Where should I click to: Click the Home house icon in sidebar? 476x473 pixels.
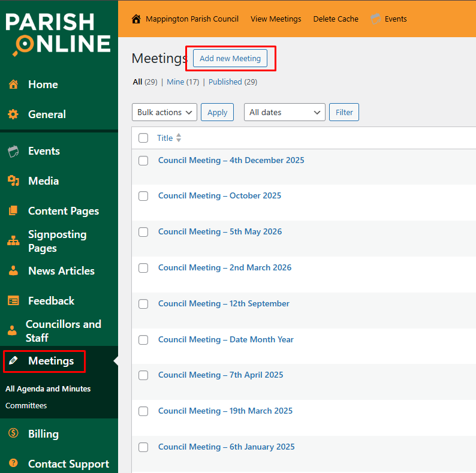(x=13, y=85)
